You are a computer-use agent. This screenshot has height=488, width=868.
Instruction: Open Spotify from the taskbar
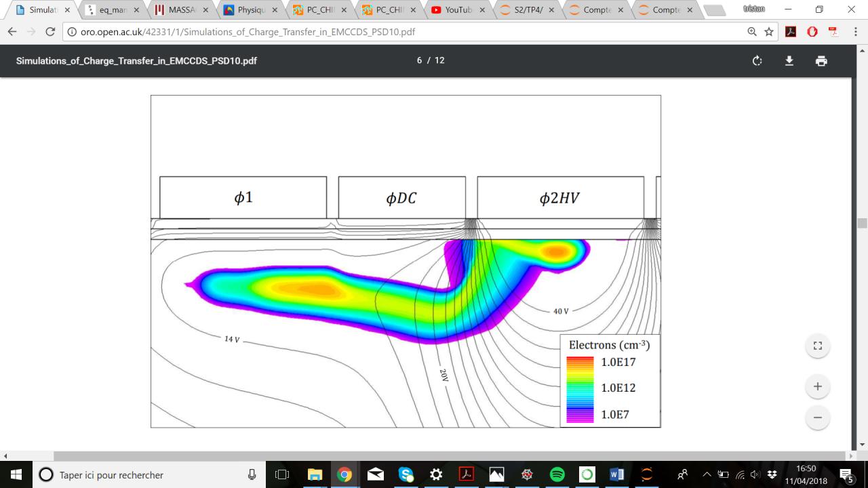(x=557, y=474)
